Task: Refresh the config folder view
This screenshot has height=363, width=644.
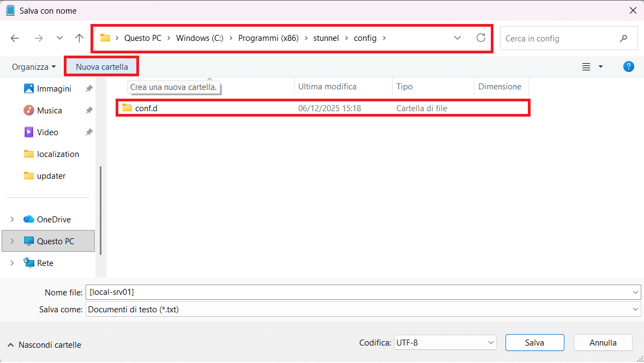Action: click(x=480, y=38)
